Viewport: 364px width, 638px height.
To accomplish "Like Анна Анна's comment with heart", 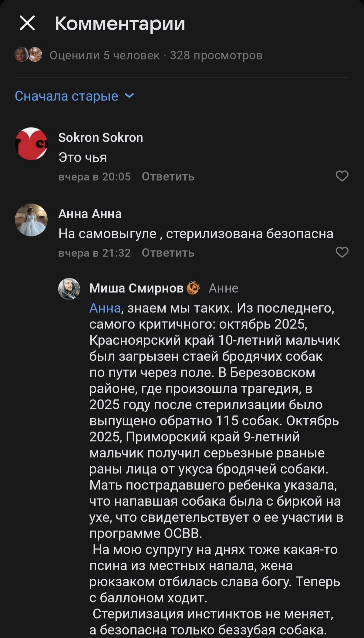I will coord(342,252).
